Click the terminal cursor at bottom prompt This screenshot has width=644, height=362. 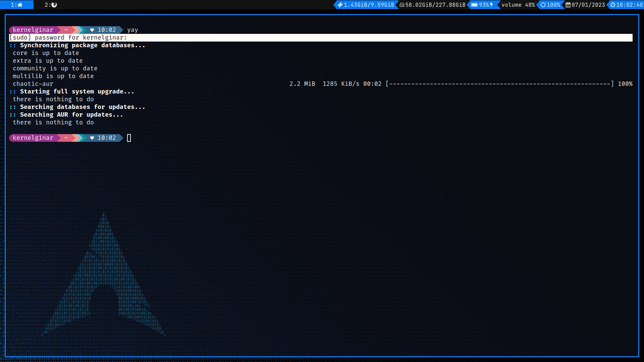click(129, 138)
